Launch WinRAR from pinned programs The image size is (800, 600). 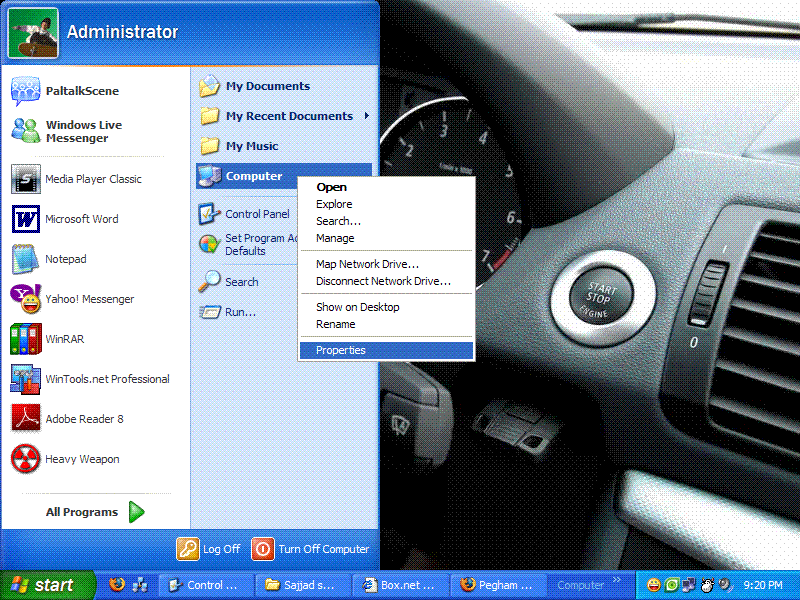pos(65,339)
